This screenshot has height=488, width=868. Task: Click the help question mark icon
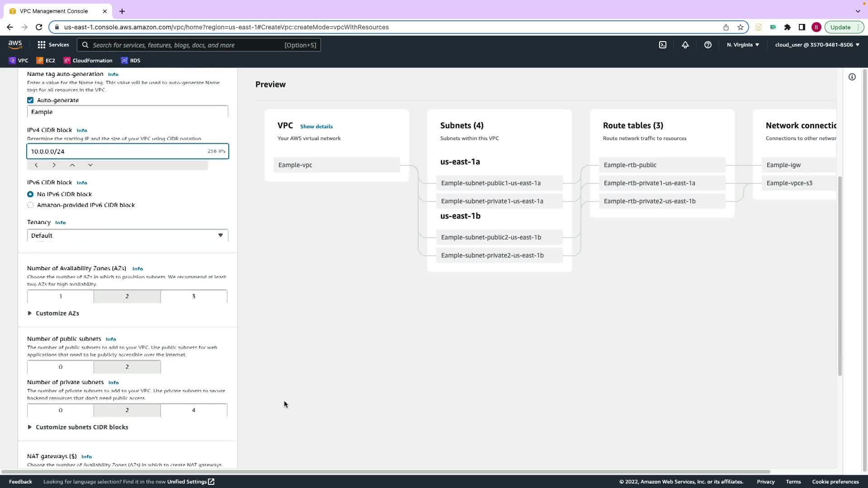click(x=708, y=45)
